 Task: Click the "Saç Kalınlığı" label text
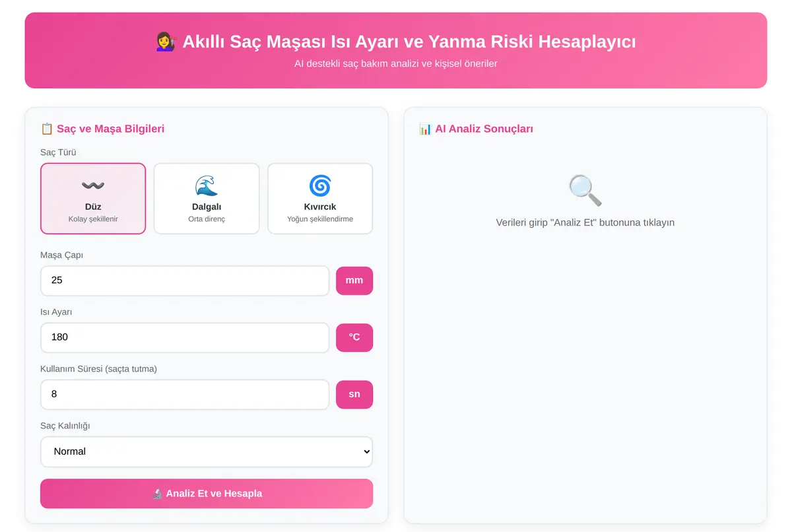tap(65, 426)
